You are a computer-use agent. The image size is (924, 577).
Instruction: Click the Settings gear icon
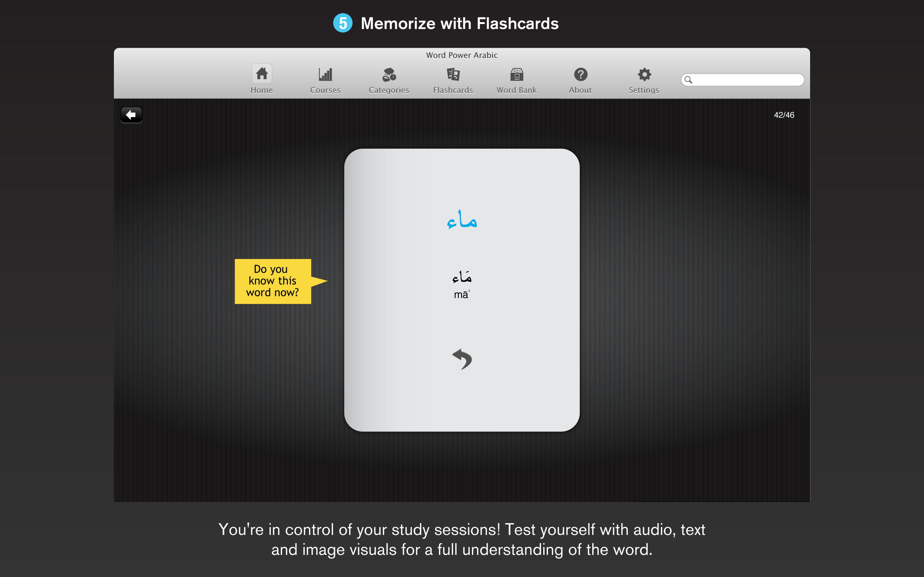[642, 74]
